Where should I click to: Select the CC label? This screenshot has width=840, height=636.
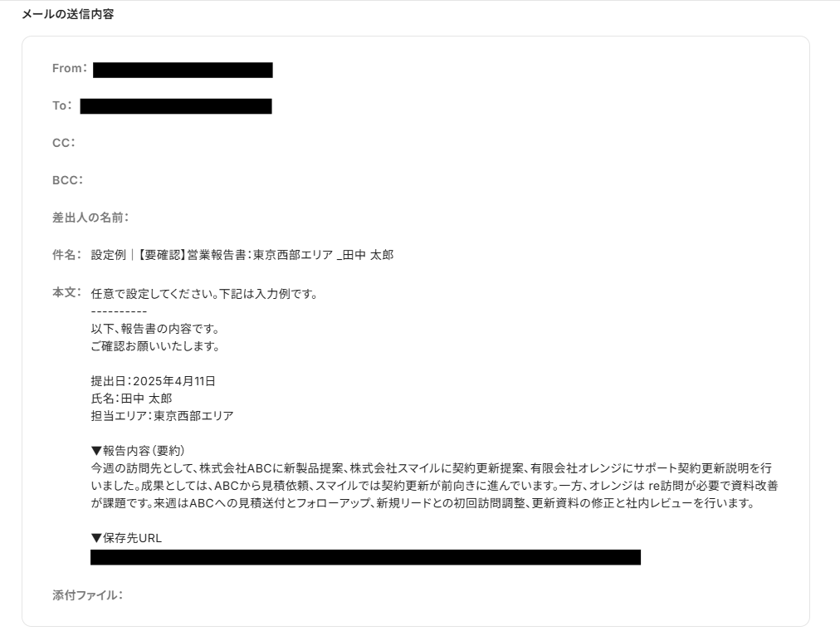point(64,143)
